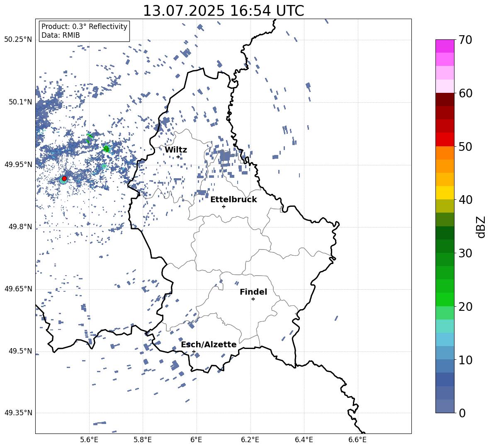Click the Ettelbruck city label
Viewport: 491px width, 448px height.
[233, 200]
